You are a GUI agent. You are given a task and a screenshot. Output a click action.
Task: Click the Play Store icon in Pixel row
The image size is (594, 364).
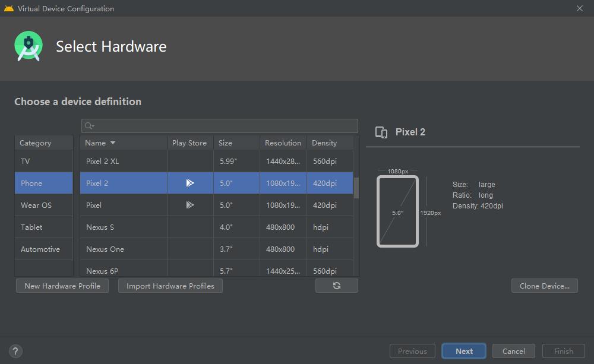coord(190,205)
